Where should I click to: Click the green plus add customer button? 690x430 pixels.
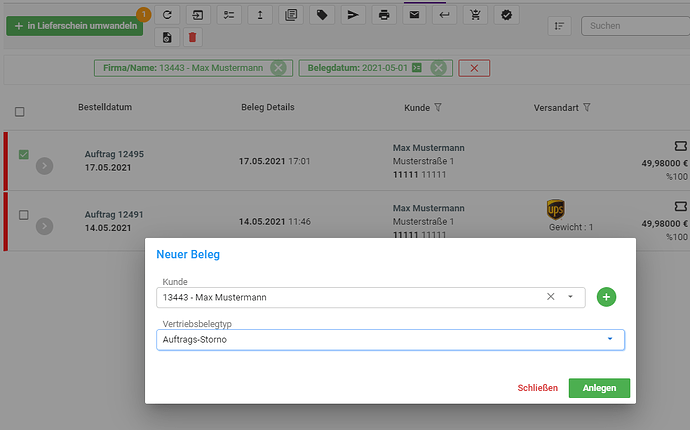(x=606, y=297)
